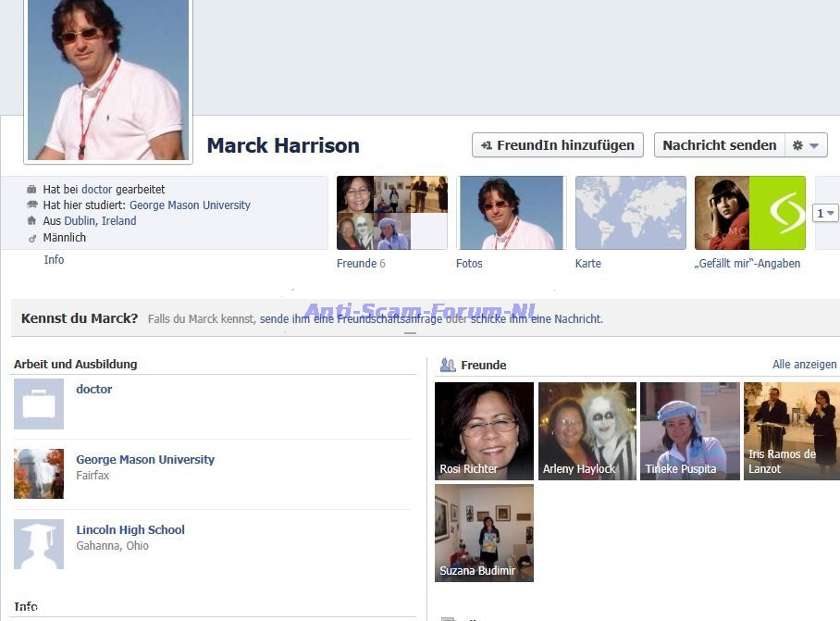Click the Nachricht senden button
Viewport: 840px width, 621px height.
(719, 145)
